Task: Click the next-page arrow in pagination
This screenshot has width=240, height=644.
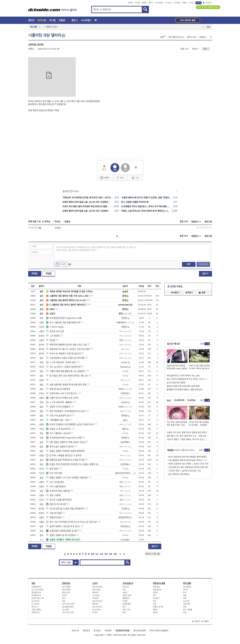Action: click(x=120, y=554)
